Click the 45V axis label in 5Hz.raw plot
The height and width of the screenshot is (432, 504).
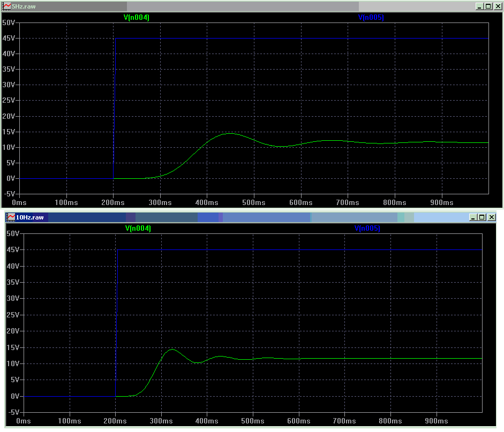[x=9, y=38]
